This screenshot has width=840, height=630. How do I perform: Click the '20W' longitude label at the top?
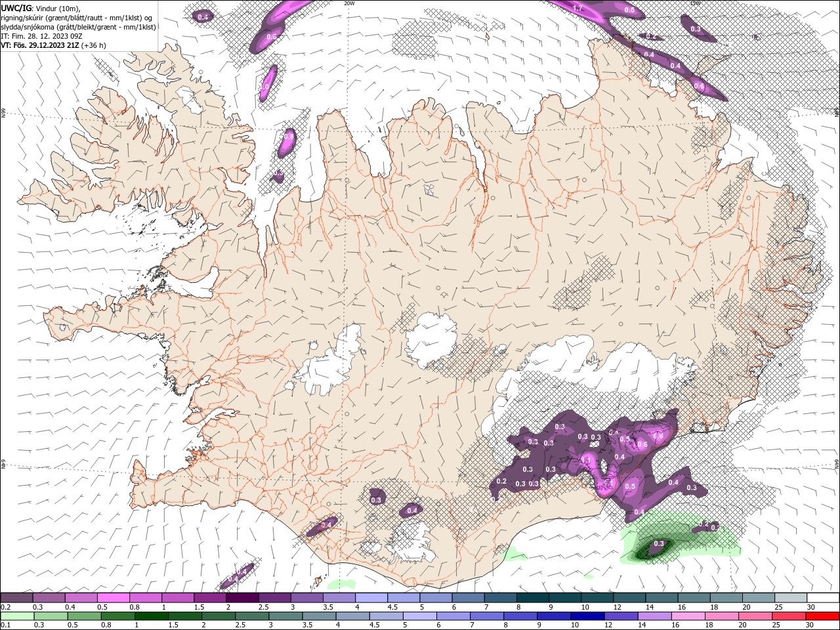[349, 3]
